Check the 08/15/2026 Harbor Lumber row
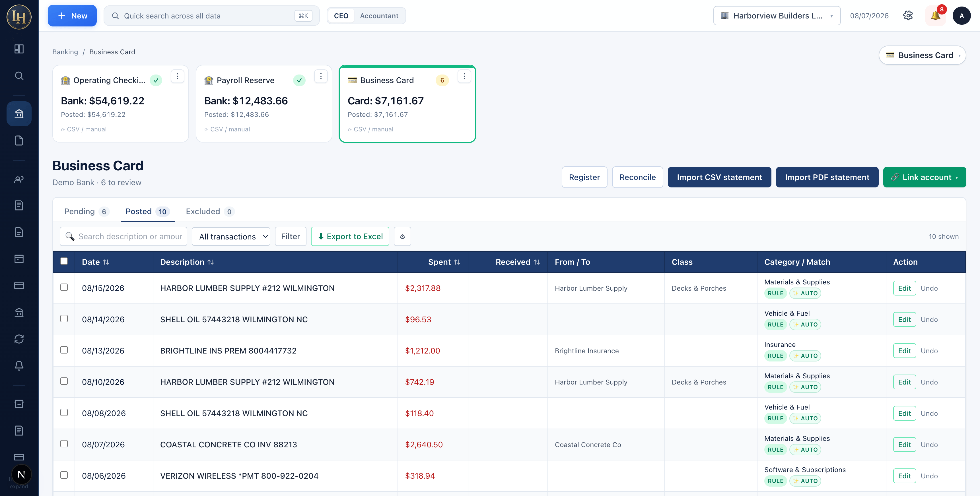Viewport: 980px width, 496px height. click(64, 287)
